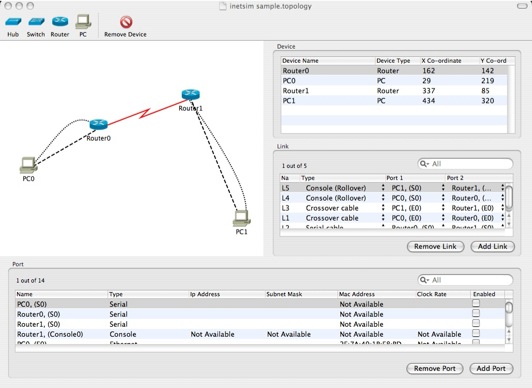Select the PC1 row in Device table
The image size is (532, 388).
click(x=394, y=100)
